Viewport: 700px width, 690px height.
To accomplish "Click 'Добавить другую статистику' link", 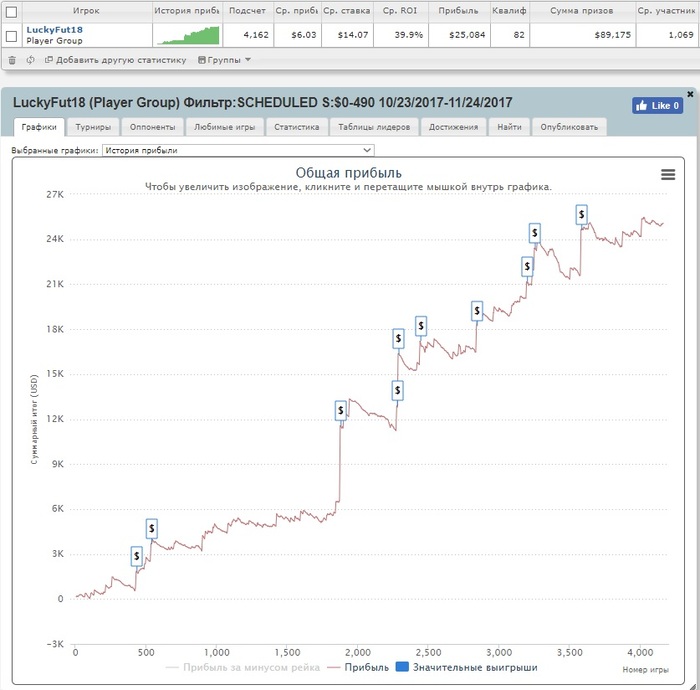I will (x=115, y=60).
